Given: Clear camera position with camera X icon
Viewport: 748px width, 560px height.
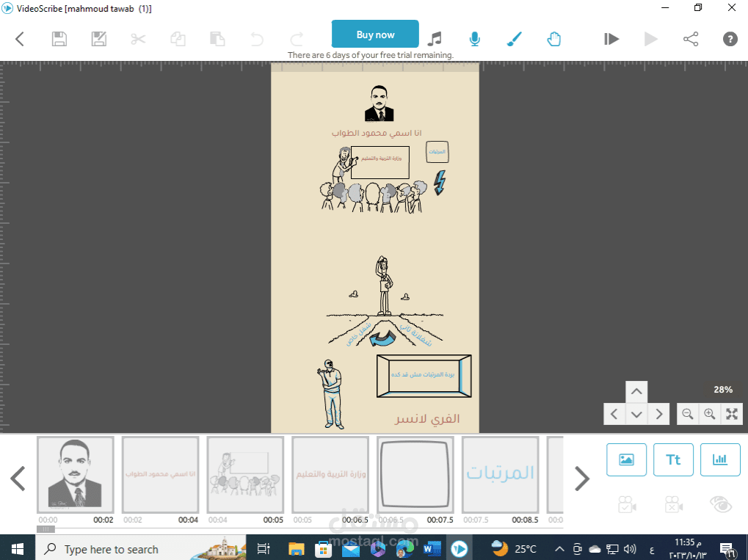Looking at the screenshot, I should point(674,504).
